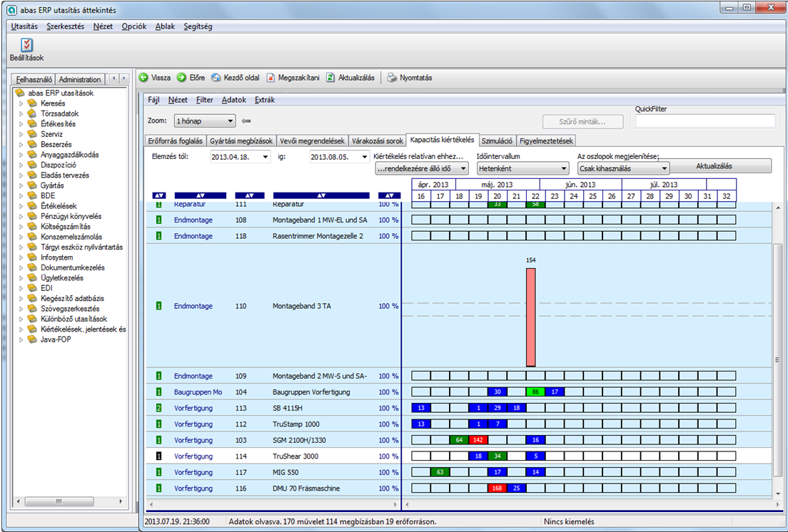The height and width of the screenshot is (532, 788).
Task: Click the Baugruppen Mo link for resource 104
Action: click(198, 392)
